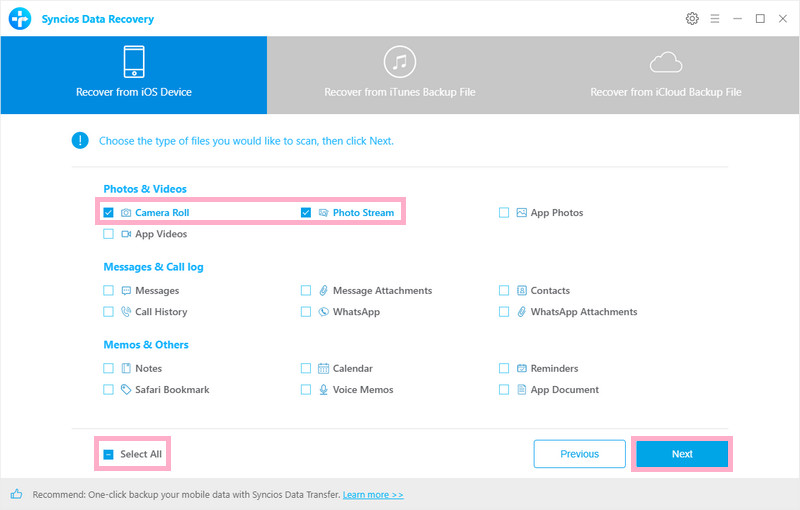Tick the WhatsApp Attachments checkbox
This screenshot has width=800, height=510.
coord(504,312)
